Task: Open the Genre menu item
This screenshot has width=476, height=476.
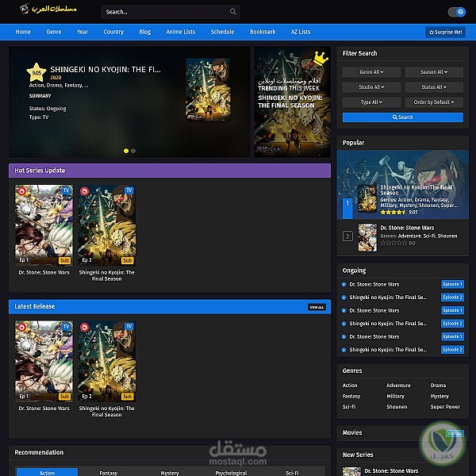Action: tap(54, 32)
